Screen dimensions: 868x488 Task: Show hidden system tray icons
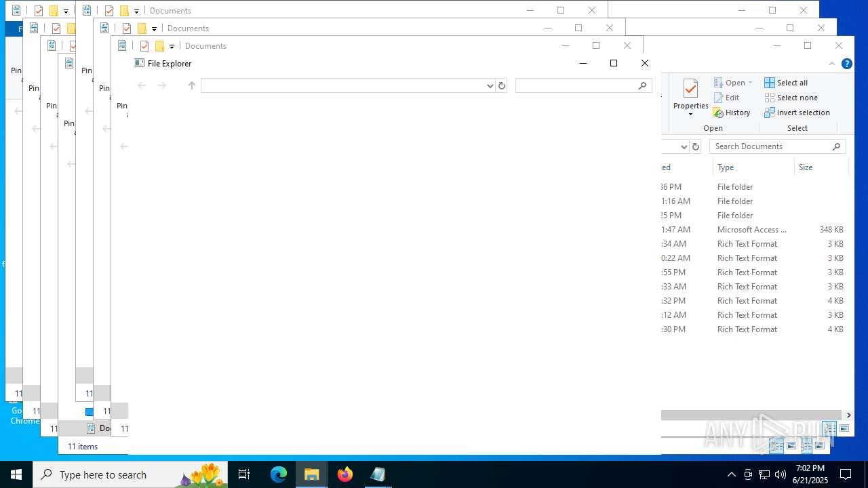[731, 474]
